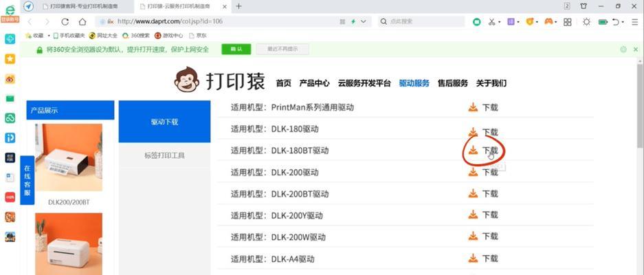Open the purple extension icon in toolbar
644x275 pixels.
point(511,22)
